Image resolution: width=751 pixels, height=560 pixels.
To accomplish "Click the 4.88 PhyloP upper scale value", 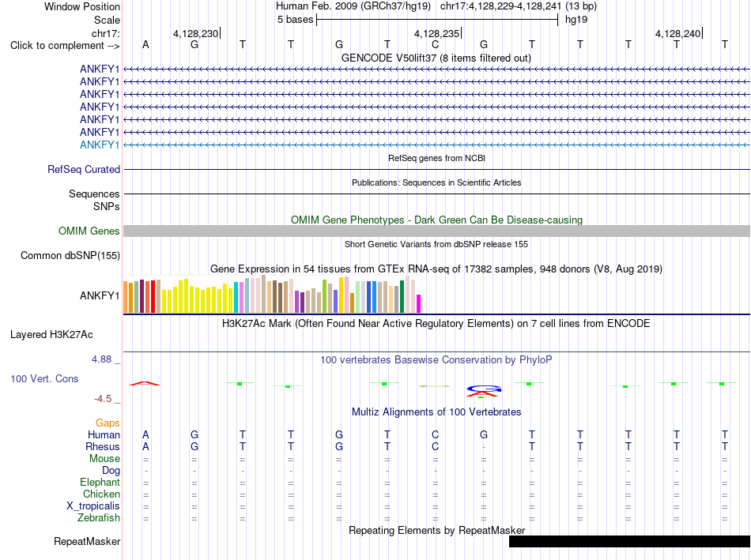I will coord(101,359).
